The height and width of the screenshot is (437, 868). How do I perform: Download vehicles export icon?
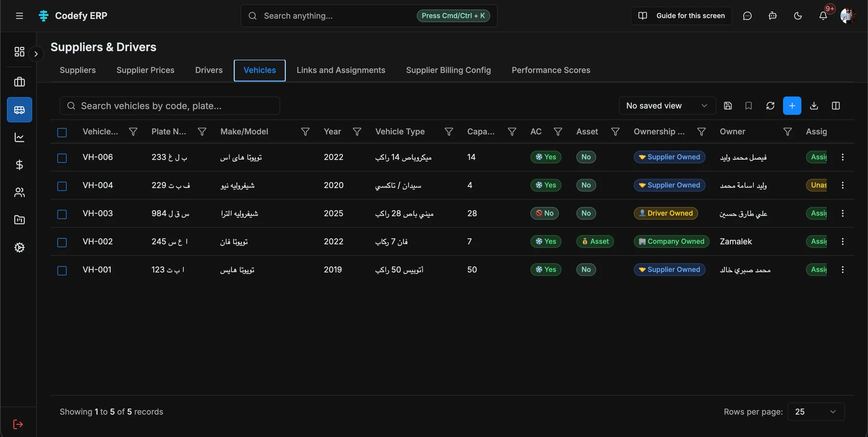[814, 106]
